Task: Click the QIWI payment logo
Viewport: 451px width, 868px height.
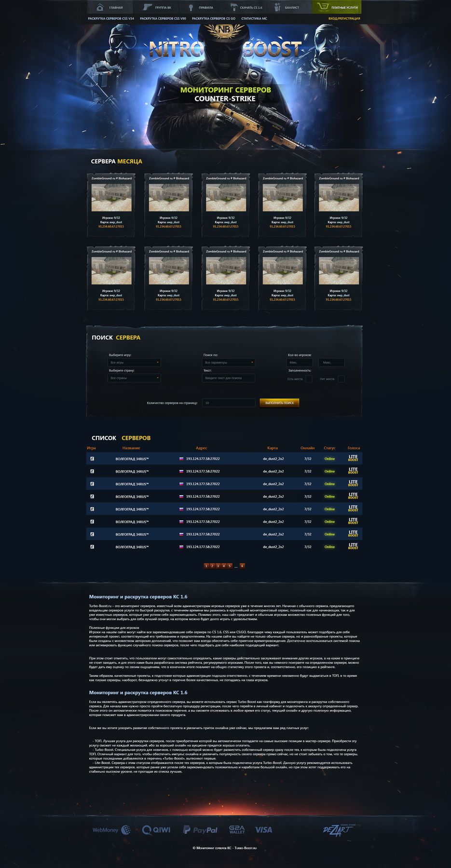Action: 156,829
